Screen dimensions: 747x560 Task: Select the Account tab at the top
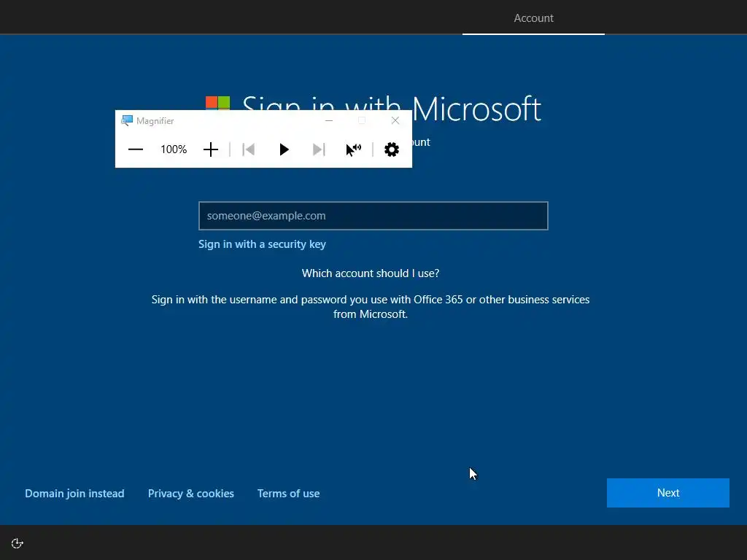click(533, 18)
